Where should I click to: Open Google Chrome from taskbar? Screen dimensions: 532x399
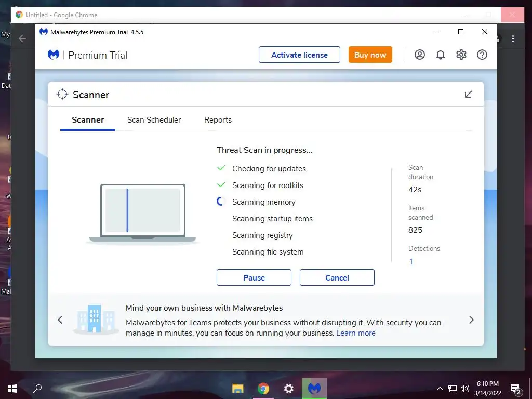(263, 389)
